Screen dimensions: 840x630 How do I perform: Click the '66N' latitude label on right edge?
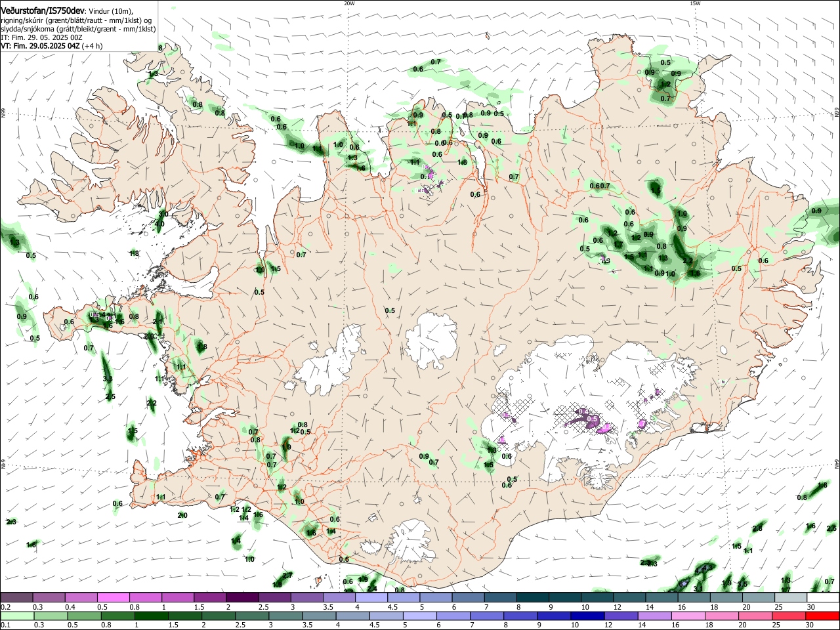coord(837,112)
